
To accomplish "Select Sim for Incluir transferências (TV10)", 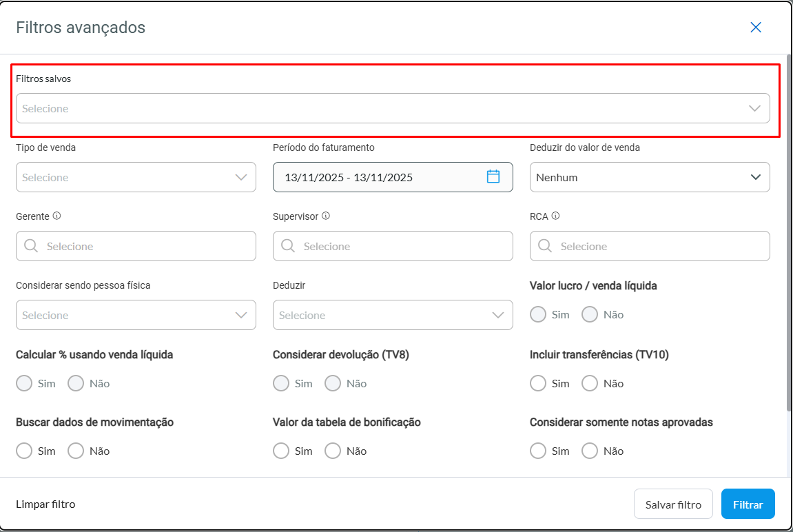I will click(539, 383).
